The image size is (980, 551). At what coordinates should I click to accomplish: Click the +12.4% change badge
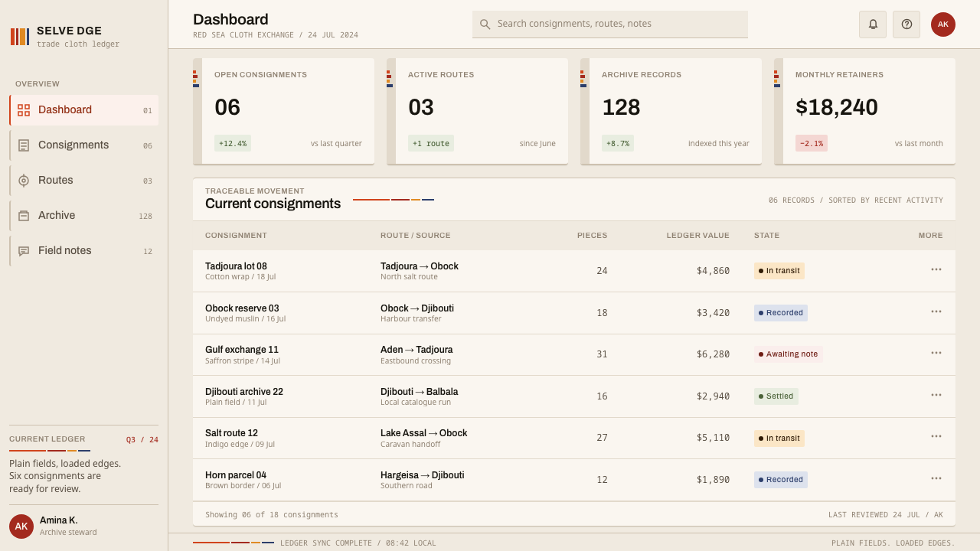tap(233, 143)
